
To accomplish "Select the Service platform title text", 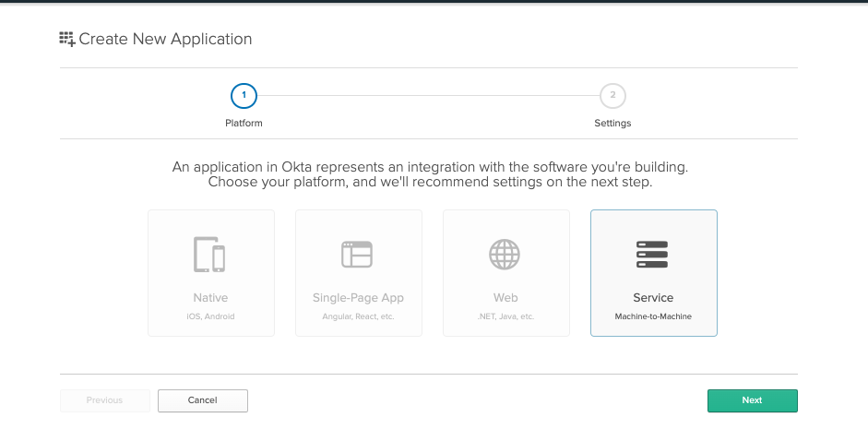I will coord(653,298).
